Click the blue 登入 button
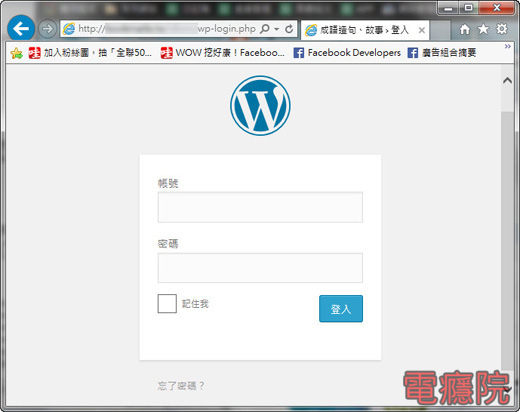This screenshot has height=412, width=520. pos(341,309)
